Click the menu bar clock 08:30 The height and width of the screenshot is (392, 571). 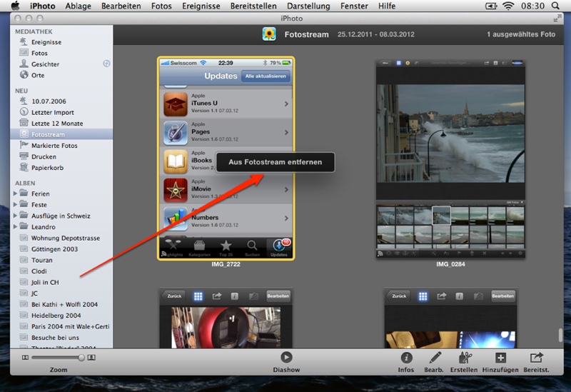(x=532, y=6)
